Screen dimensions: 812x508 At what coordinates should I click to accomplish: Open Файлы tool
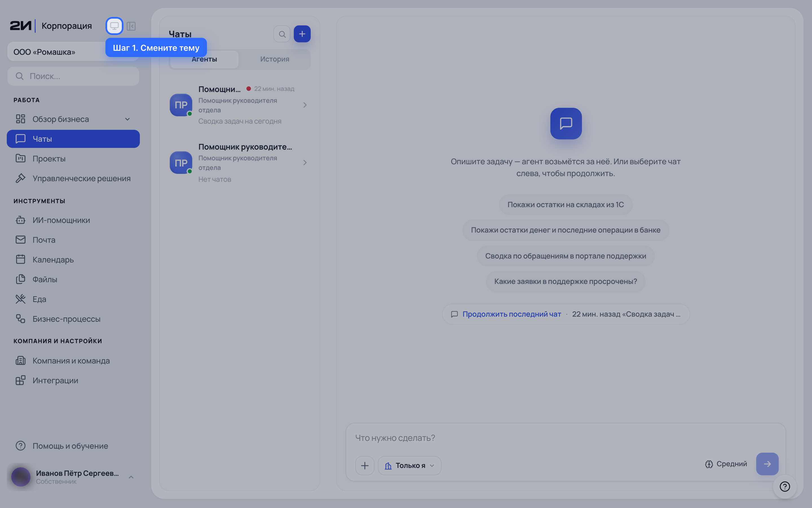73,279
